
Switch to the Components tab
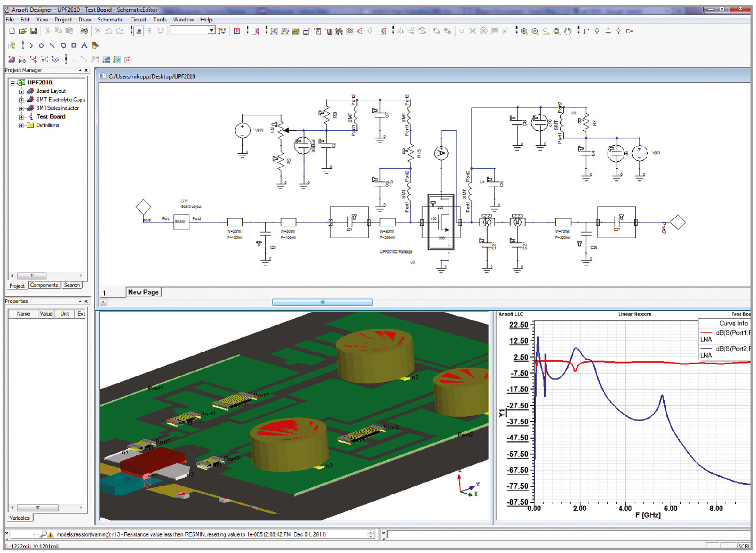pyautogui.click(x=44, y=286)
